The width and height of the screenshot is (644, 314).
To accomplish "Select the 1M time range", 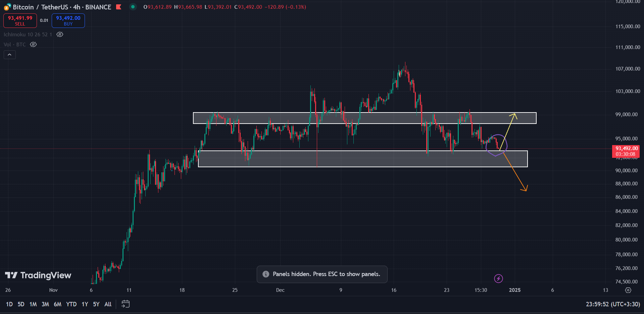I will (x=33, y=304).
